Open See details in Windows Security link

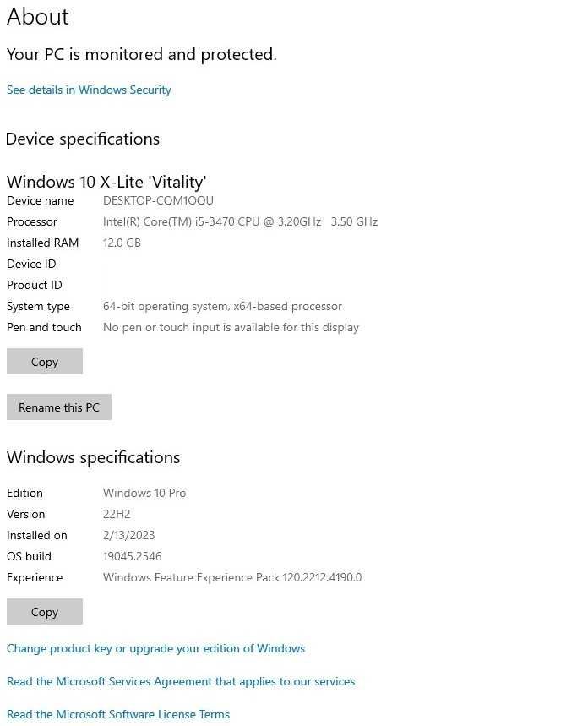click(x=89, y=90)
